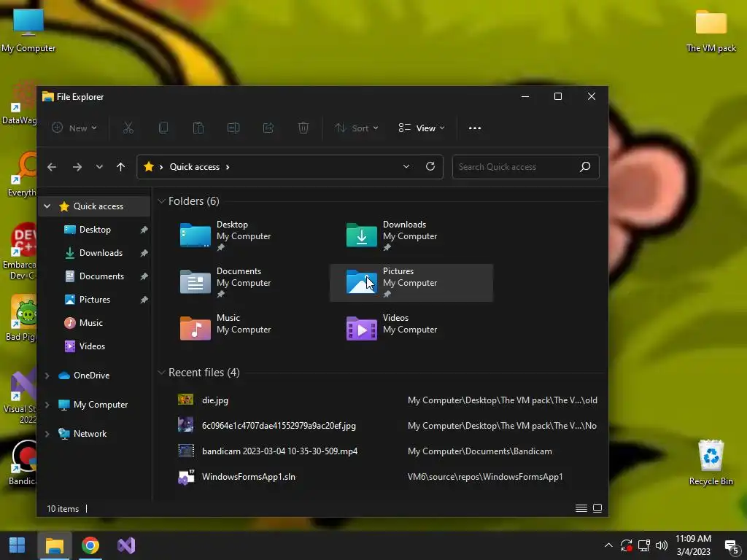The height and width of the screenshot is (560, 747).
Task: Unpin Desktop via sidebar pin icon
Action: [144, 230]
